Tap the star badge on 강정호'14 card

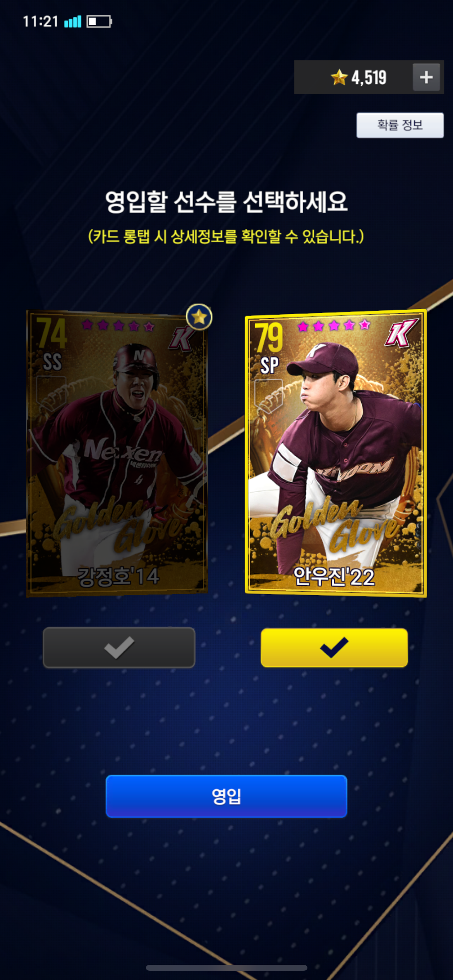coord(199,317)
